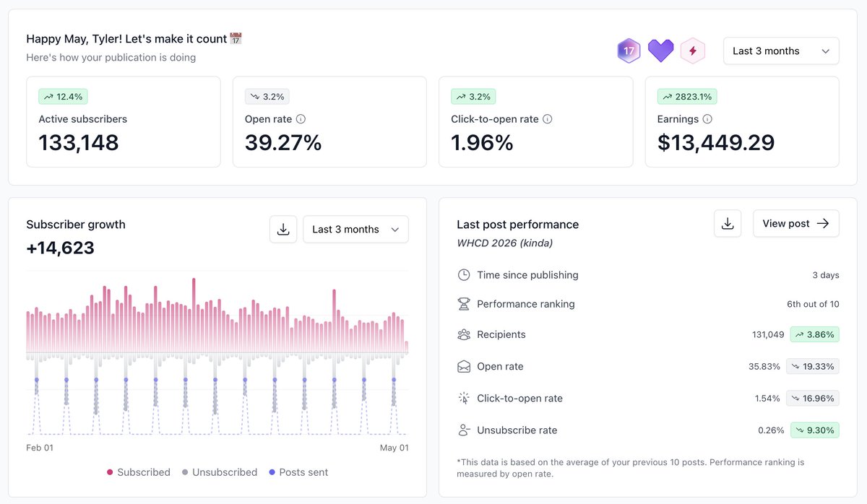Click the Click-to-open rate info icon
The height and width of the screenshot is (504, 867).
point(548,119)
